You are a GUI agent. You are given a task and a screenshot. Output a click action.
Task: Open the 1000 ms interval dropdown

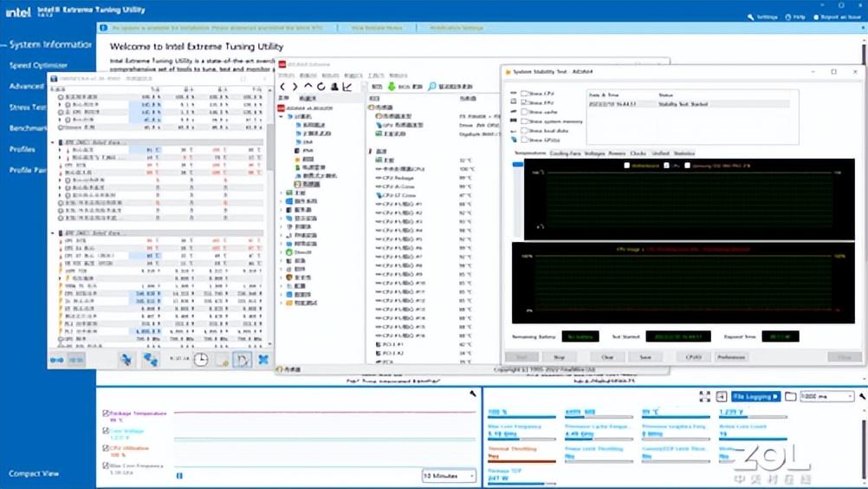(x=827, y=396)
